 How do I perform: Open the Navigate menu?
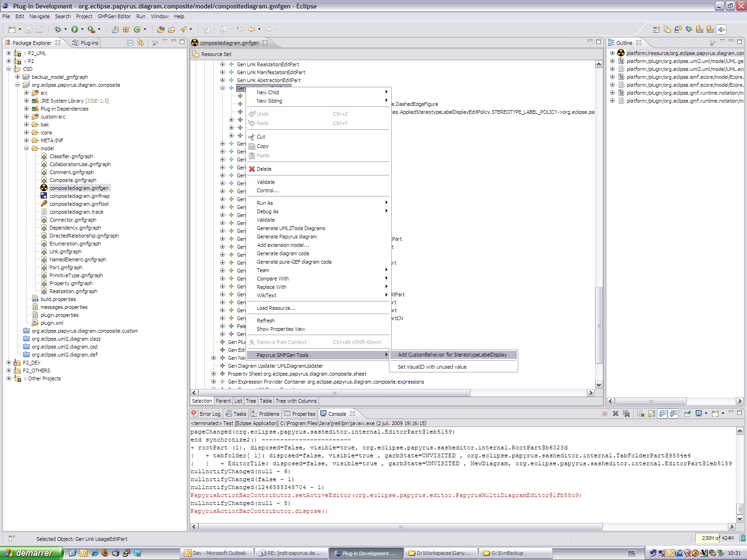pyautogui.click(x=39, y=16)
